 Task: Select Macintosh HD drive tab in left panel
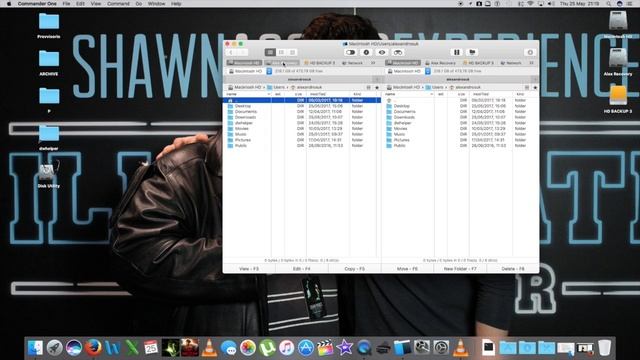[244, 63]
